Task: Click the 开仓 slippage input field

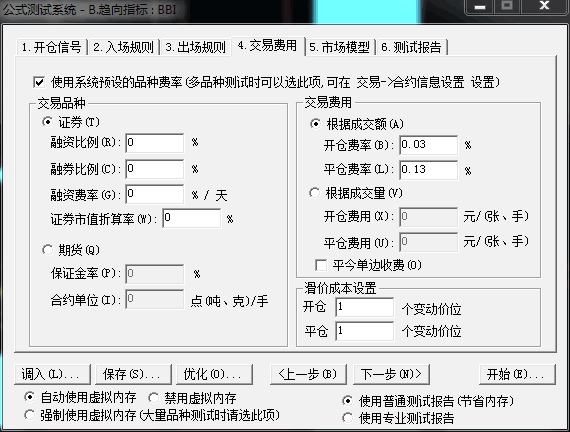Action: pyautogui.click(x=365, y=307)
